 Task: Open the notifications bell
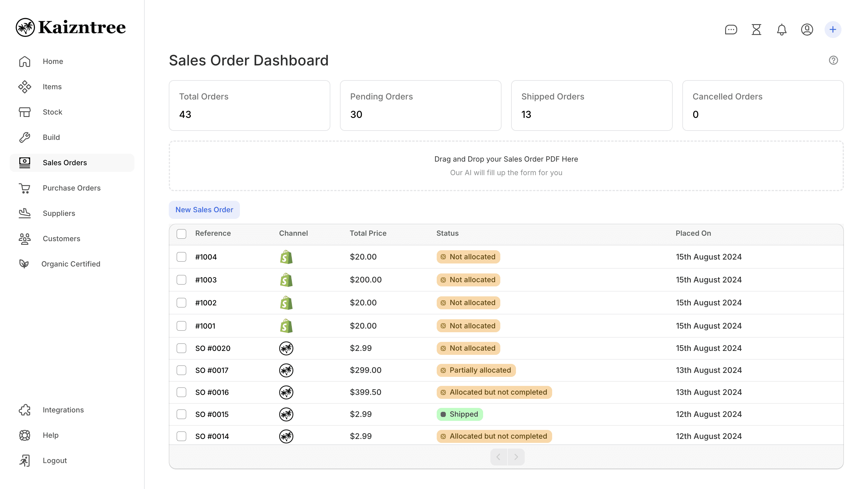pos(782,30)
